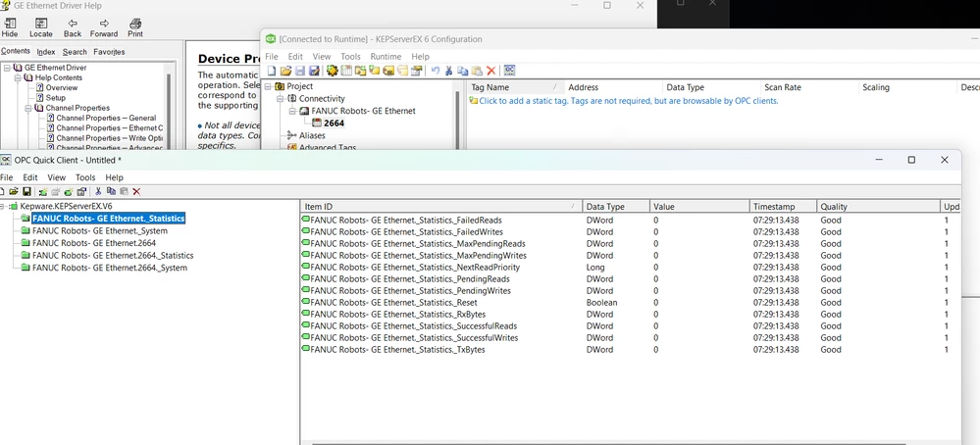Open Tools menu in OPC Quick Client

click(x=85, y=177)
